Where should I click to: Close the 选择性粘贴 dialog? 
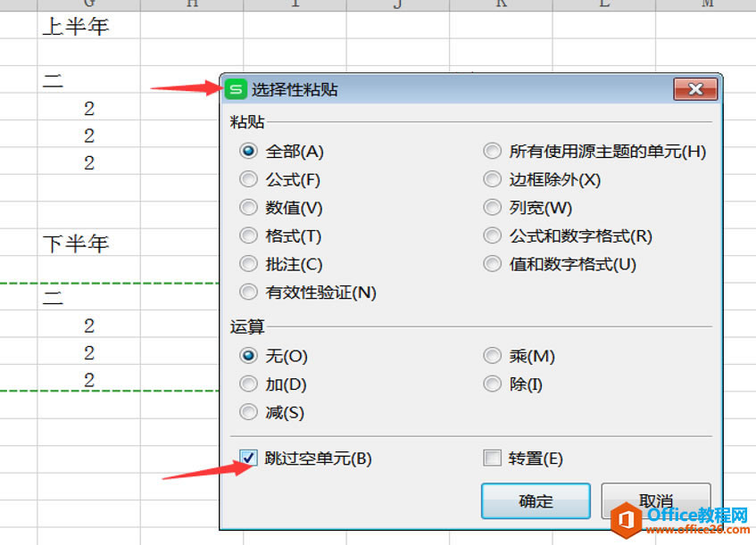[695, 89]
